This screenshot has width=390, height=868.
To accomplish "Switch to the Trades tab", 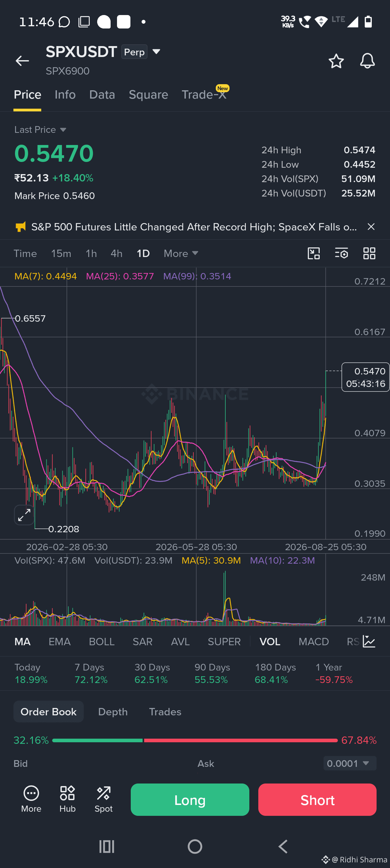I will pos(165,712).
